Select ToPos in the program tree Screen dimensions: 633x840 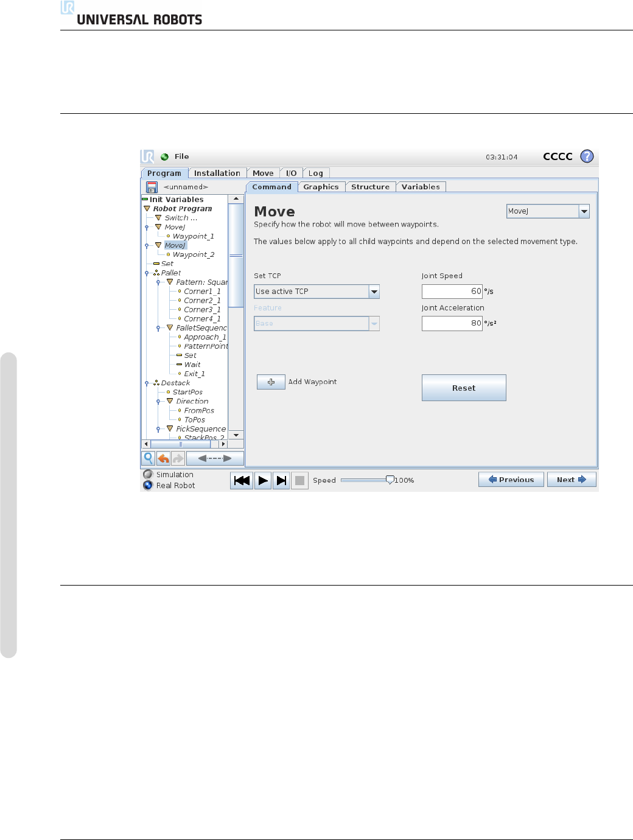coord(195,419)
